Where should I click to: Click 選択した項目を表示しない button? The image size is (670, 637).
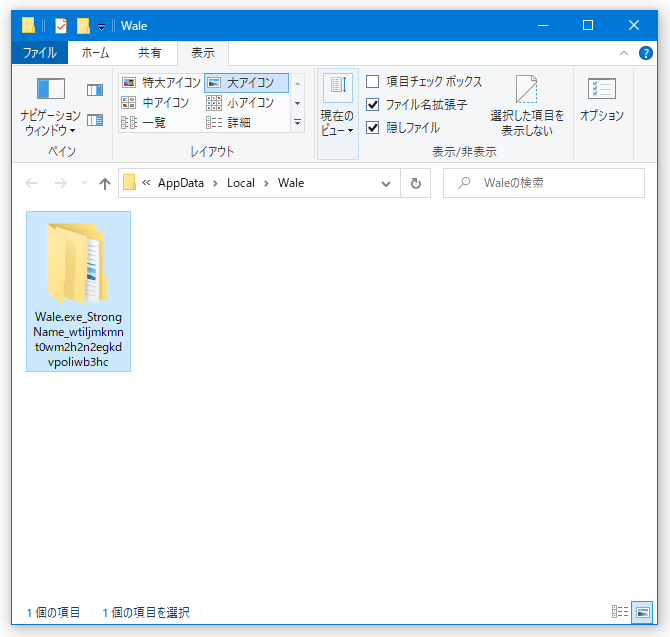pos(526,106)
